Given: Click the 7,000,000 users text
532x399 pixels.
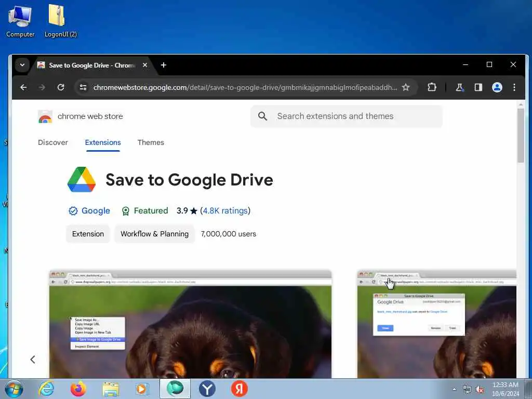Looking at the screenshot, I should pyautogui.click(x=229, y=234).
